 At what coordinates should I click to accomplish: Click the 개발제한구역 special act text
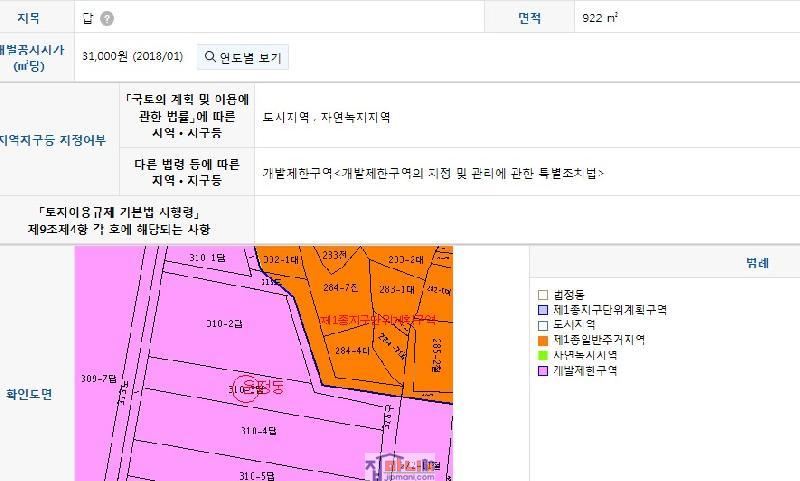(x=433, y=172)
